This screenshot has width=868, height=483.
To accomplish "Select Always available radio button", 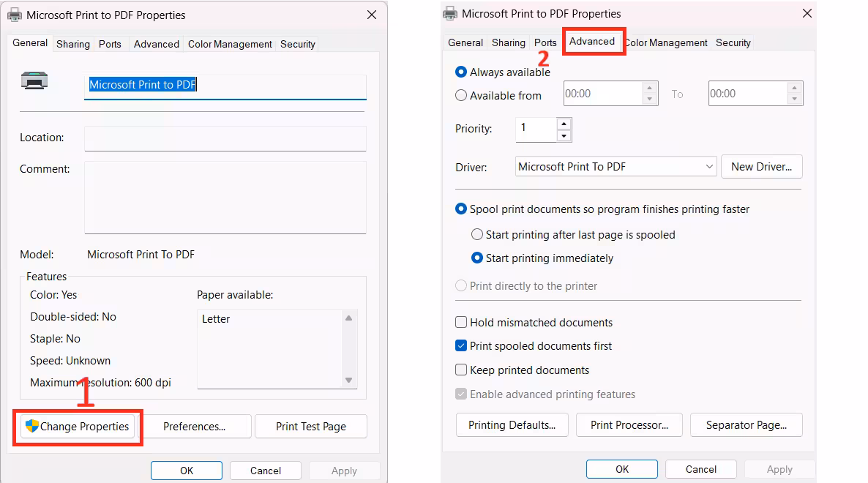I will (460, 72).
